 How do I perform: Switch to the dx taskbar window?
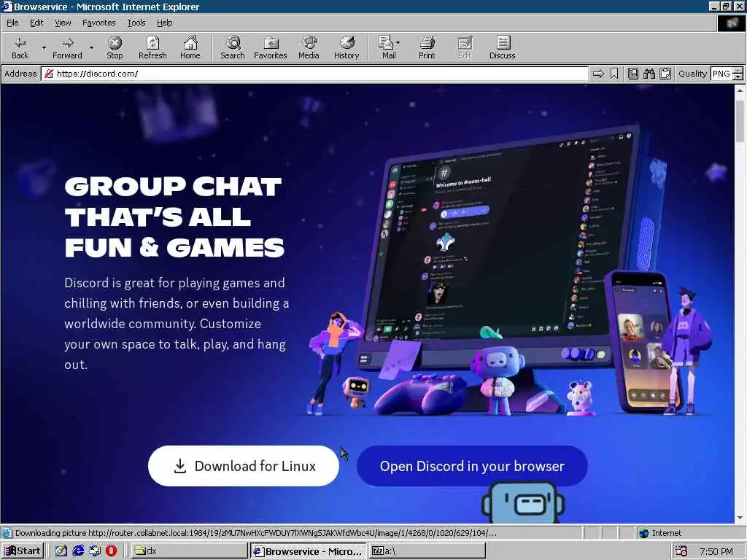(x=189, y=551)
